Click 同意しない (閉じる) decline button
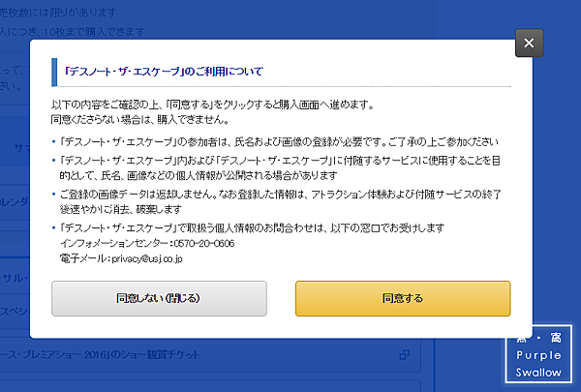Screen dimensions: 581x392 tap(159, 298)
